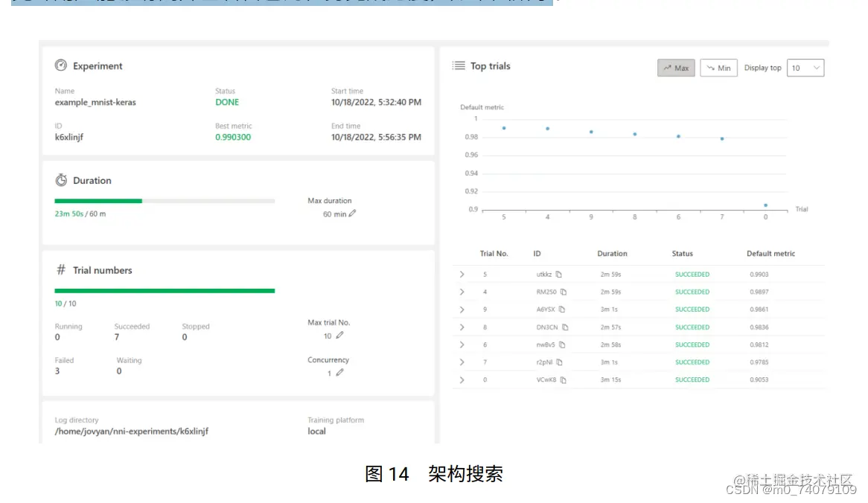Click default metric 0.9053 cell
The height and width of the screenshot is (503, 868).
pos(759,379)
